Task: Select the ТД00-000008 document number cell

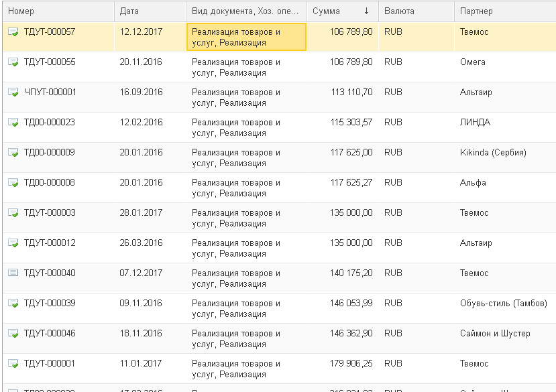Action: [50, 183]
